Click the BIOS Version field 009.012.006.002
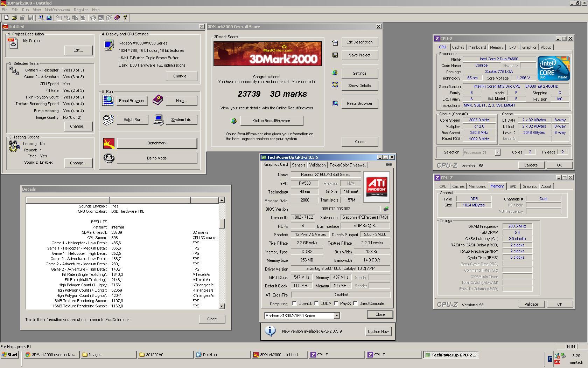 336,209
